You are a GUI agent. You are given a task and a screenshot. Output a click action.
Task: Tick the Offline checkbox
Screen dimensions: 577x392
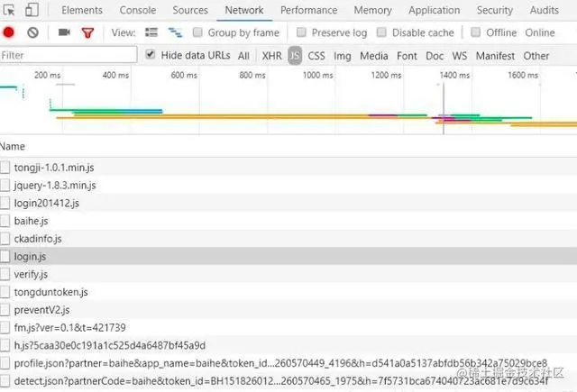click(476, 32)
